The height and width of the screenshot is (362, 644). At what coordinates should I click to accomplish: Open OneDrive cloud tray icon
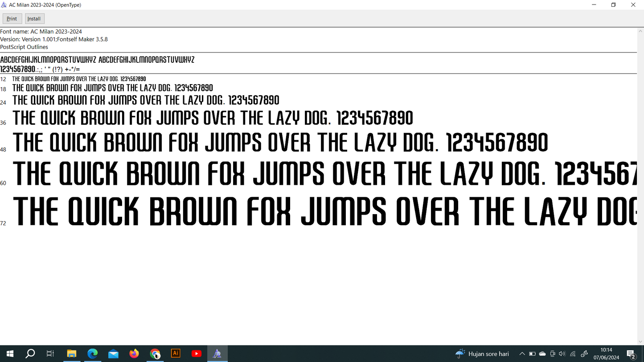point(542,354)
